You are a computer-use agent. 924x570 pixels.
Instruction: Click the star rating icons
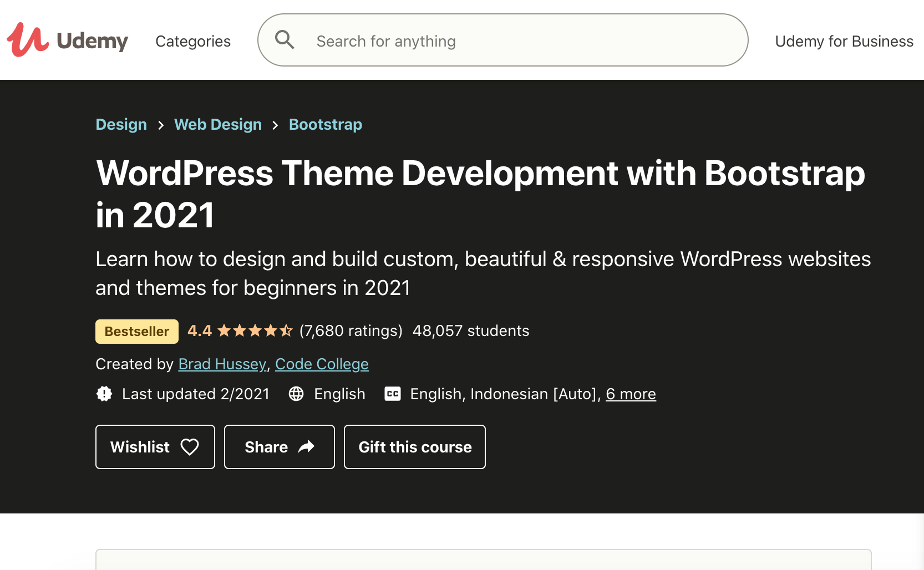(x=255, y=331)
